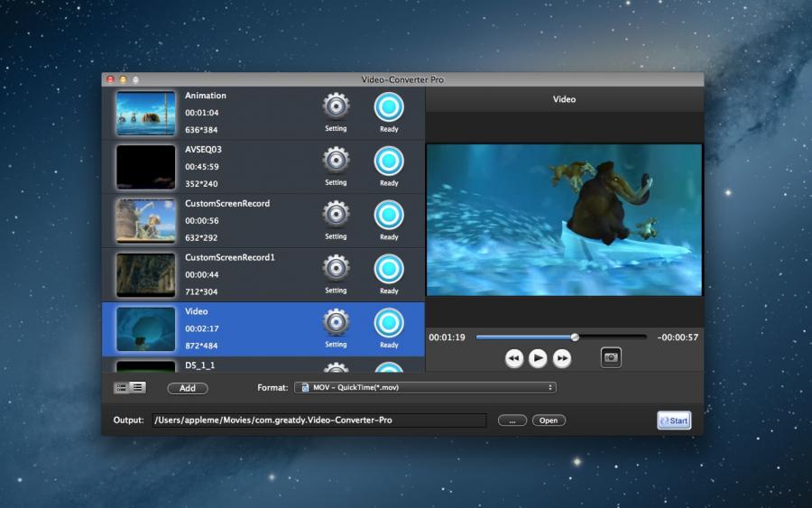Click remaining time -00:00:57

point(678,337)
